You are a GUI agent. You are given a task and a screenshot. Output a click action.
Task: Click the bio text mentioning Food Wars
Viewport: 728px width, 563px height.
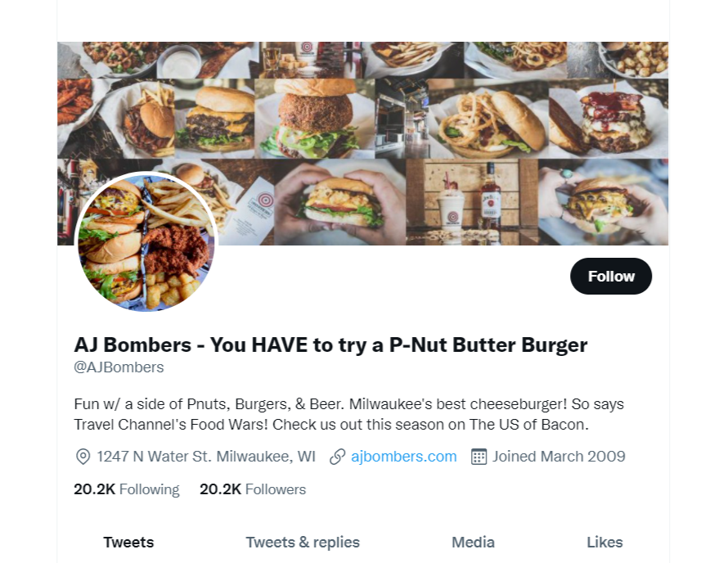point(349,405)
